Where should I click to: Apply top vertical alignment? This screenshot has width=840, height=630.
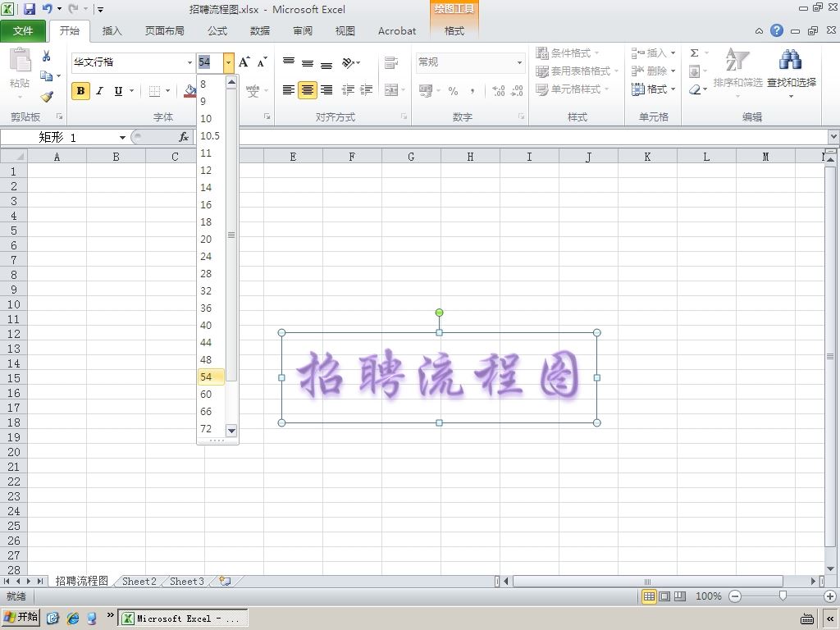289,62
